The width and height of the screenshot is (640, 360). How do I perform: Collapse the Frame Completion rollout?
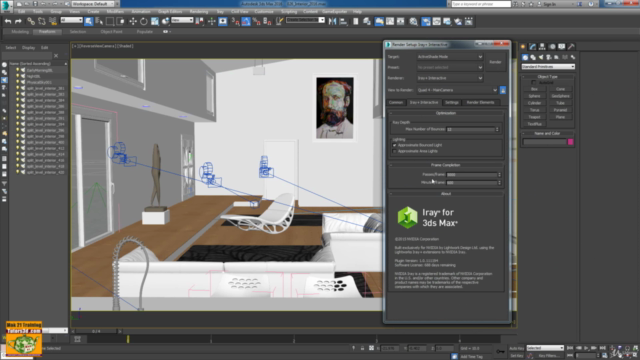446,165
